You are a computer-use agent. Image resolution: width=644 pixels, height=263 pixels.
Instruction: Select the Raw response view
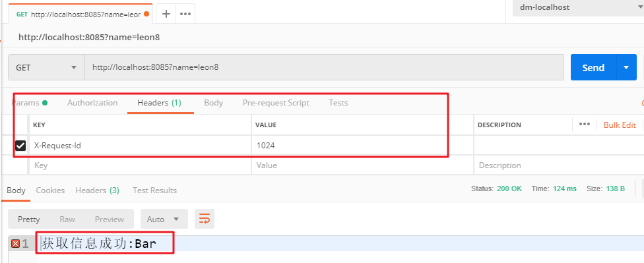(x=67, y=219)
